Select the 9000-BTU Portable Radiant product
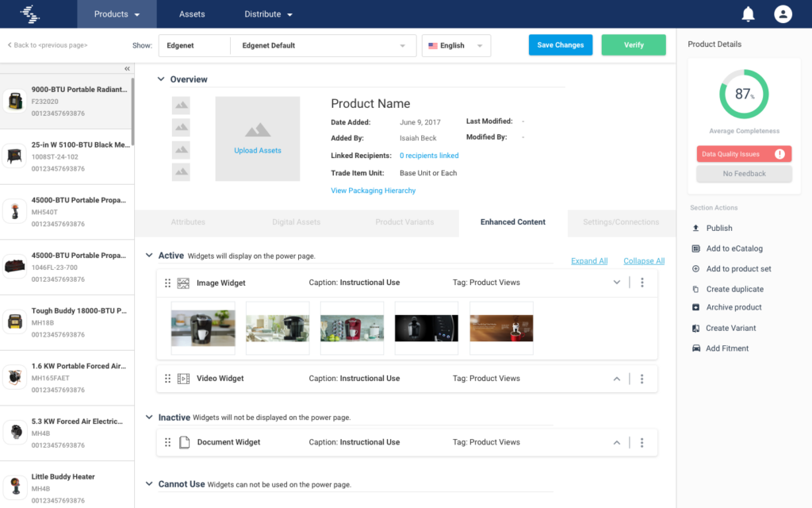This screenshot has height=508, width=812. (x=67, y=101)
